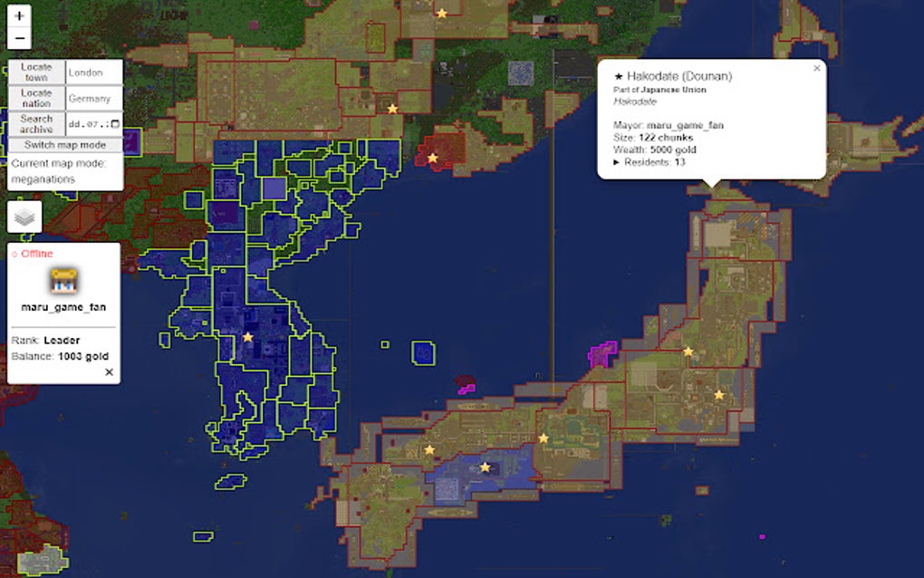Click inside the London town search field
The height and width of the screenshot is (578, 924).
(93, 72)
